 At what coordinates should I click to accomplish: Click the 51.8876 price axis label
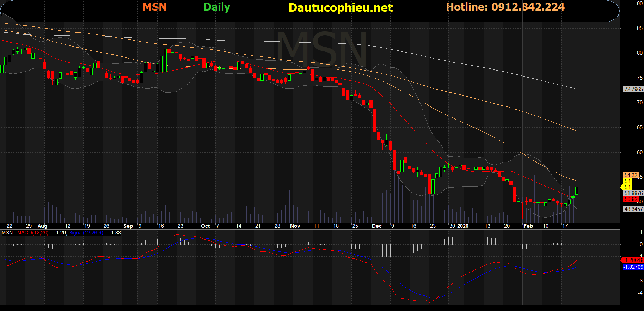[633, 193]
